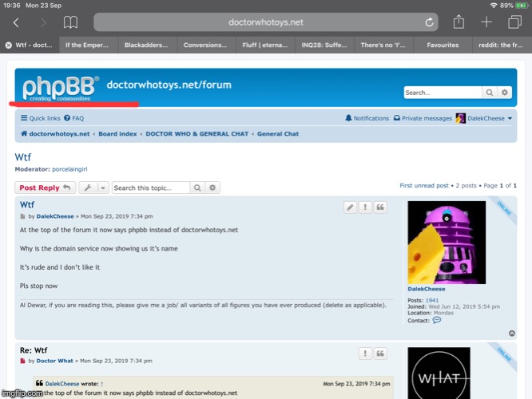Screen dimensions: 532x399
Task: Click DalekCheese's Dalek avatar image
Action: point(447,243)
